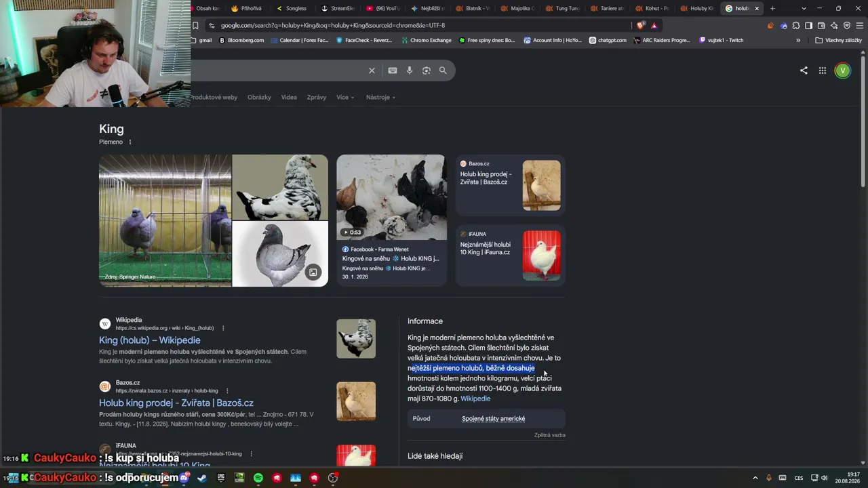
Task: Open more options for the Bazos.cz result
Action: click(227, 391)
